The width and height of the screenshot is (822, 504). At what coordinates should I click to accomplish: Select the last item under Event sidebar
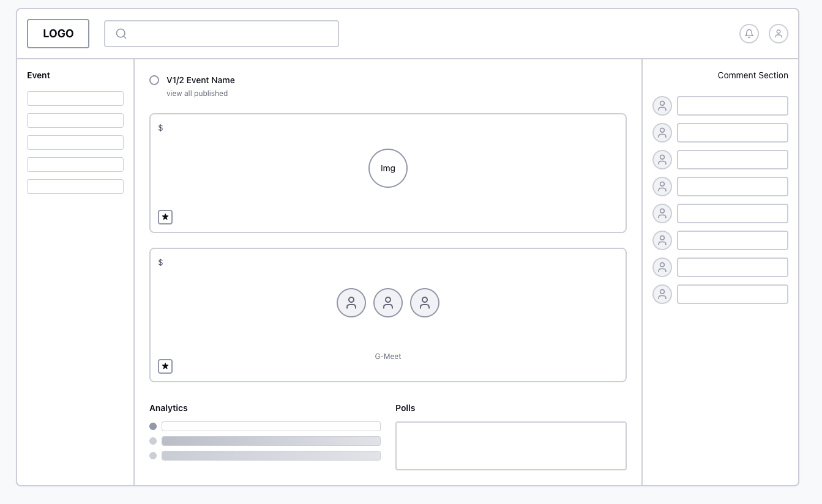(75, 187)
